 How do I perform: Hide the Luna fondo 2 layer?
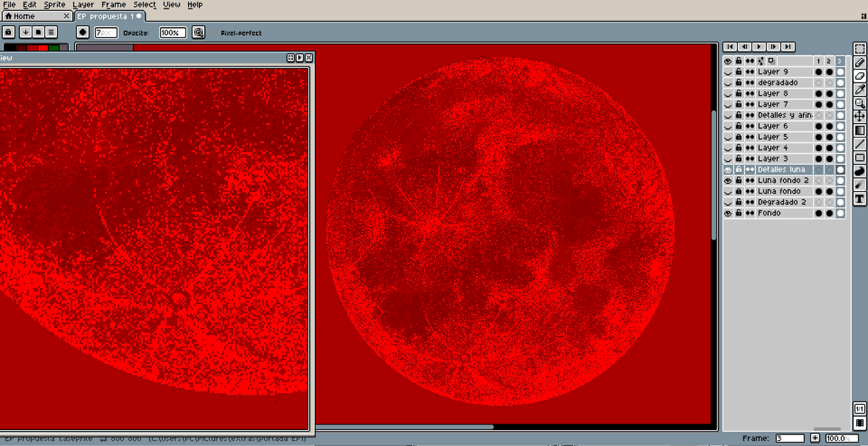pyautogui.click(x=728, y=180)
